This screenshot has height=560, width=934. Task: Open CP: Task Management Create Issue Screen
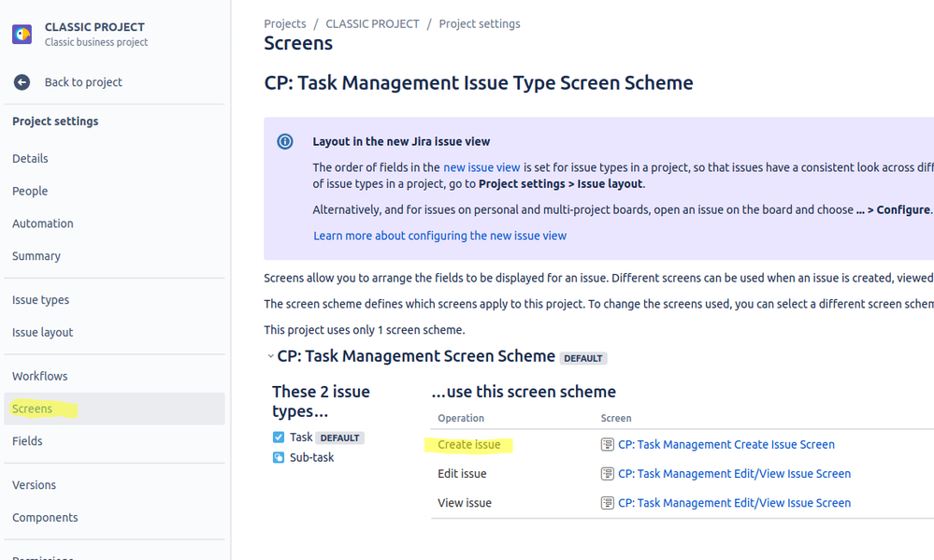click(726, 444)
